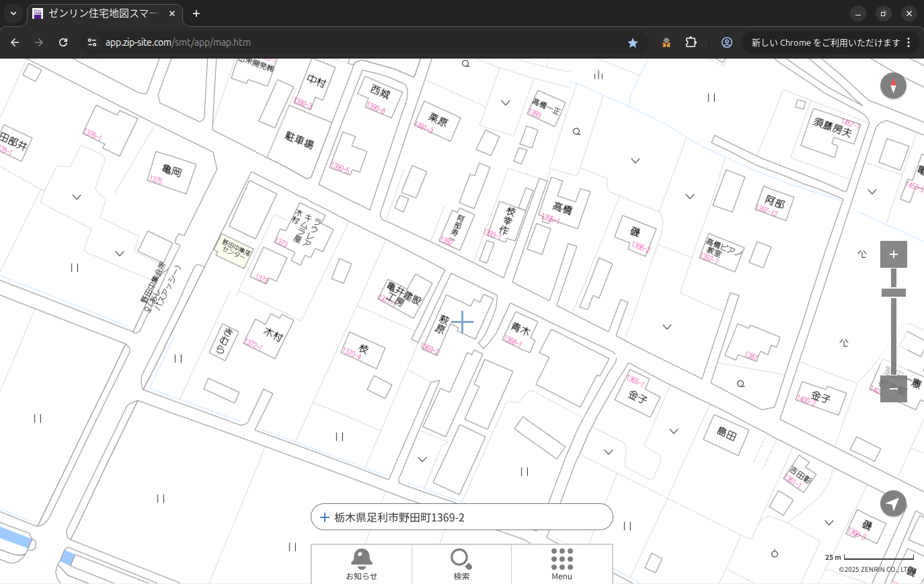
Task: Open the お知らせ notifications bell
Action: (x=362, y=564)
